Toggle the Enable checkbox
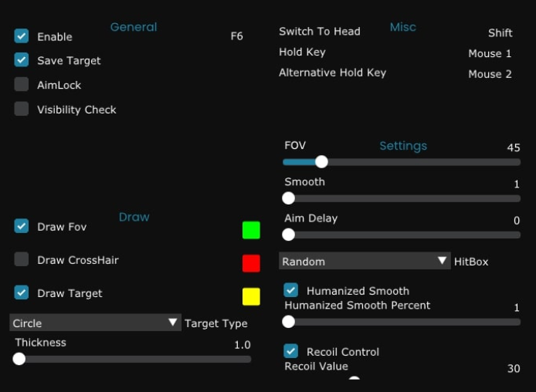 point(22,36)
